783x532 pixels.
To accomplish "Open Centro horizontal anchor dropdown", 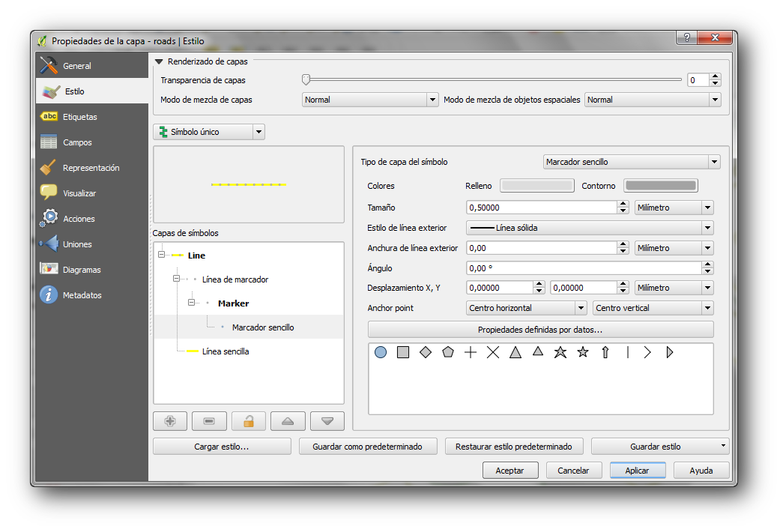I will [x=526, y=308].
